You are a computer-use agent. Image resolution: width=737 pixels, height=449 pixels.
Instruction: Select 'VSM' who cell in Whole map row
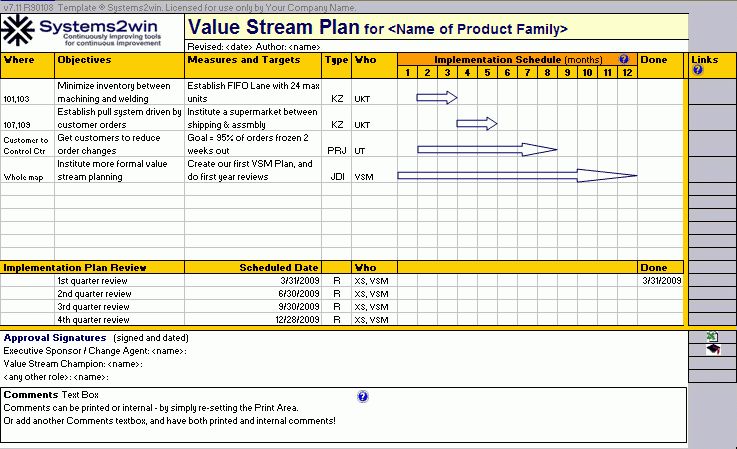point(374,170)
